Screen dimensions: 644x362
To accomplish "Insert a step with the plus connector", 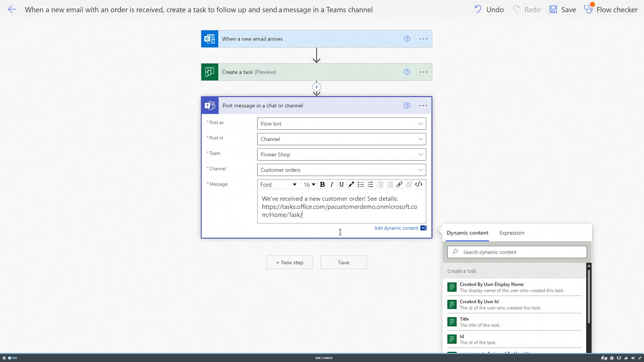I will (316, 87).
